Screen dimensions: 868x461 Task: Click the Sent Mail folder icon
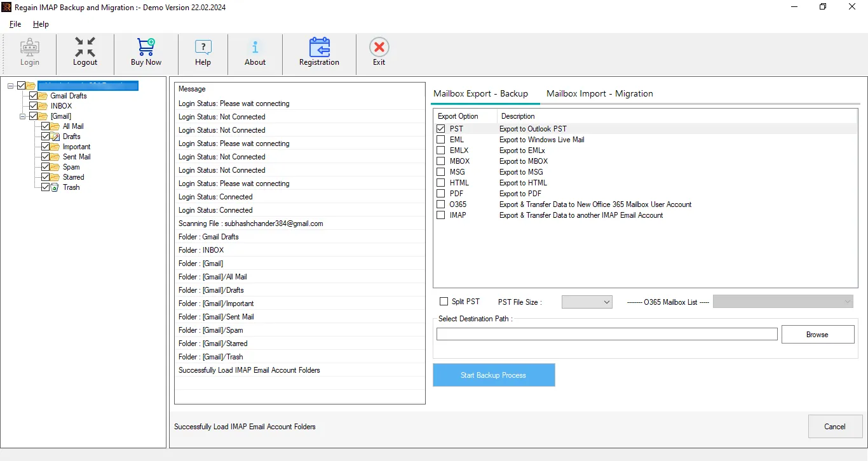click(x=55, y=157)
